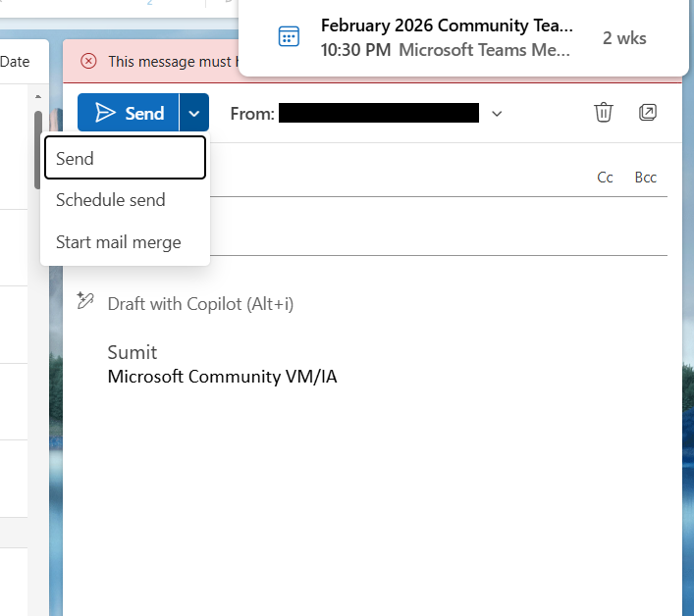Click 'This message must' error banner text
This screenshot has height=616, width=694.
174,62
